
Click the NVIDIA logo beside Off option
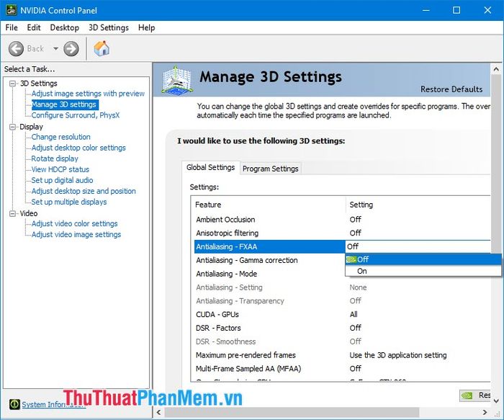[351, 259]
